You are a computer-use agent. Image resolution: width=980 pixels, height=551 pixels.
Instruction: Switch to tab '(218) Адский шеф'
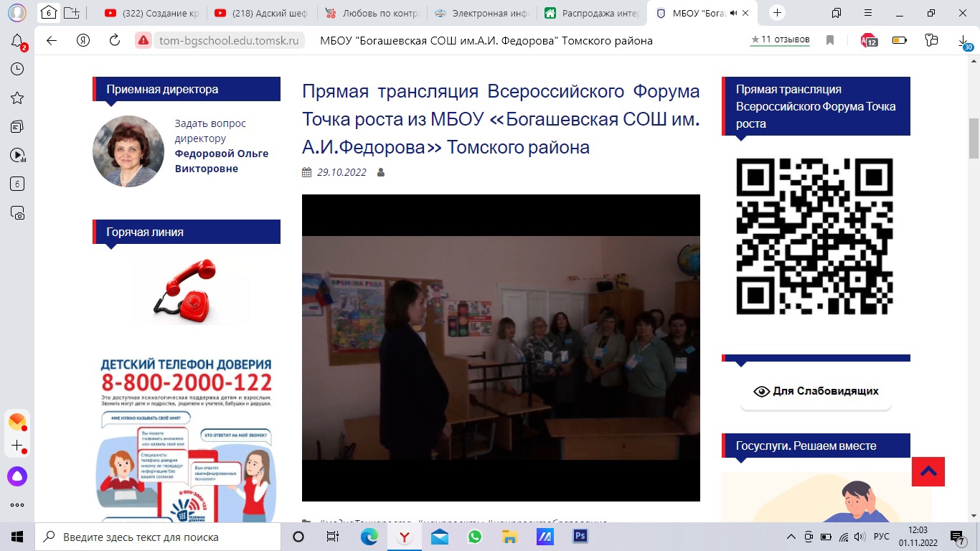(263, 13)
